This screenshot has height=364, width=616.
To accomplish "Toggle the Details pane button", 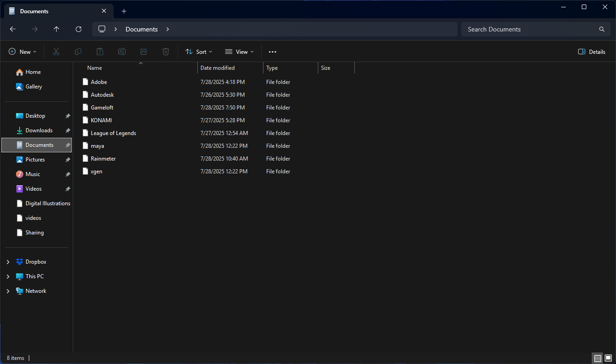I will [591, 52].
